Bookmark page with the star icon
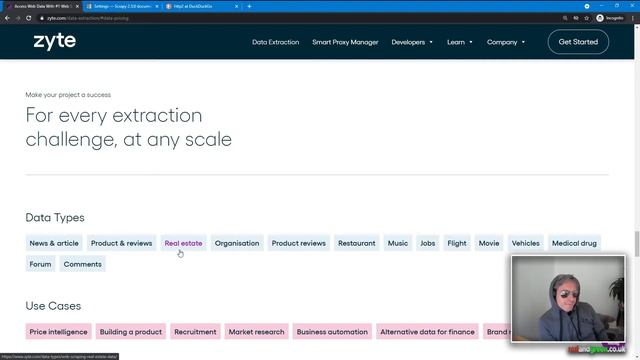The height and width of the screenshot is (360, 640). (587, 18)
